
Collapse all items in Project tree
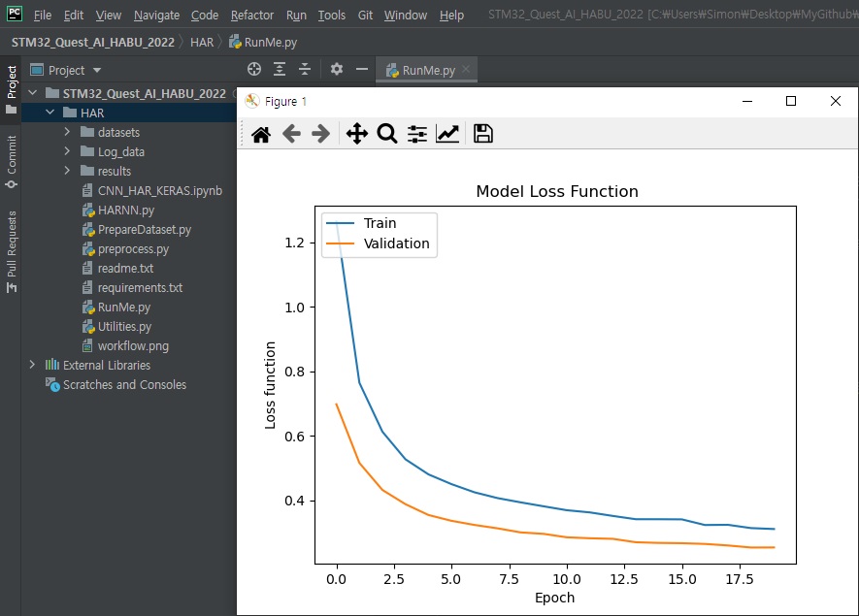[x=305, y=69]
